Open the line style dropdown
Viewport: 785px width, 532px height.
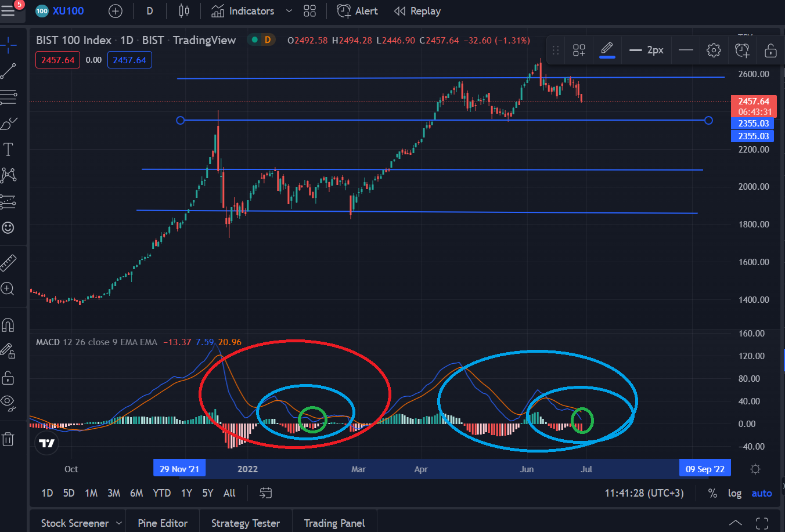(x=686, y=50)
